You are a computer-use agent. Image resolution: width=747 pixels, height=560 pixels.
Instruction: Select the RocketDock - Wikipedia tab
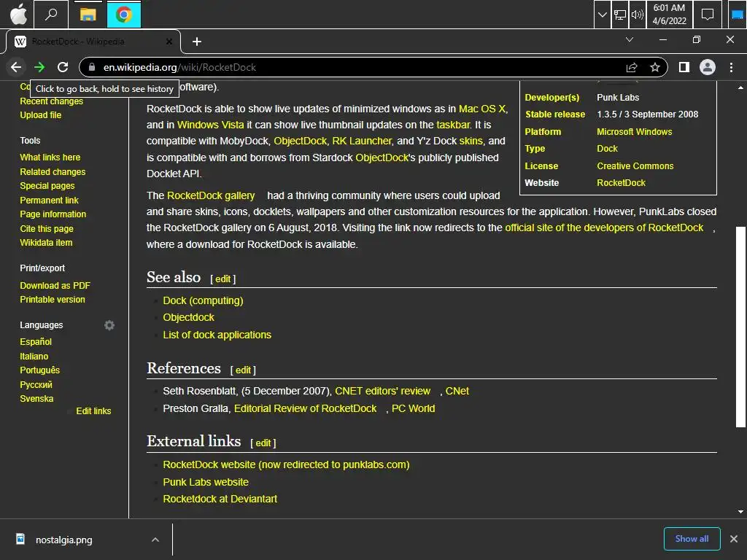[93, 42]
